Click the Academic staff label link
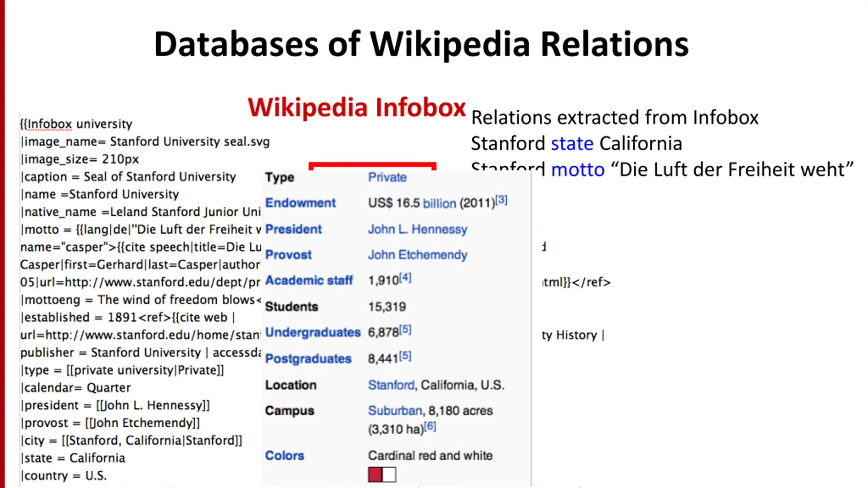 point(309,281)
